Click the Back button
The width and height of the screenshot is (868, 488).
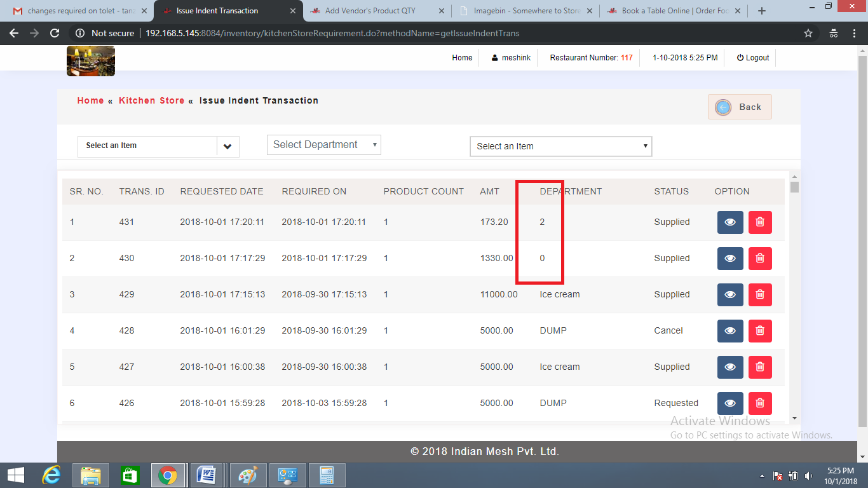click(x=740, y=107)
